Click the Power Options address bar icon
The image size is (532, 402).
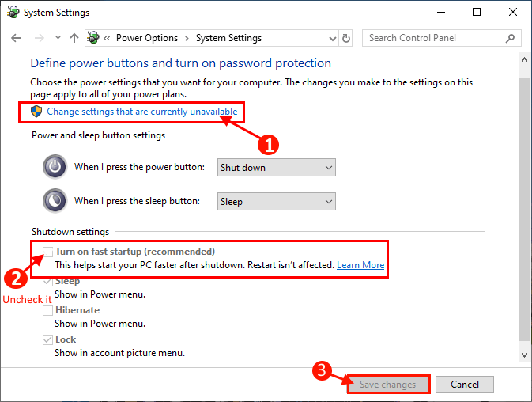pos(93,37)
